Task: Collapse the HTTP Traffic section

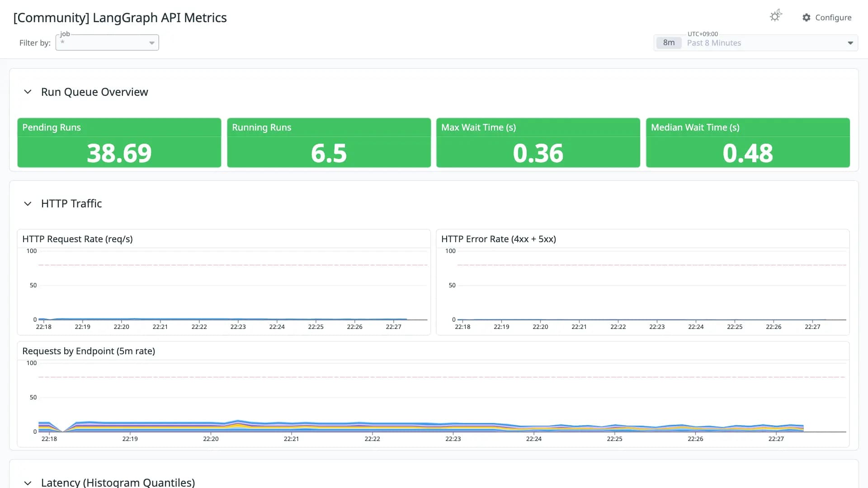Action: 28,204
